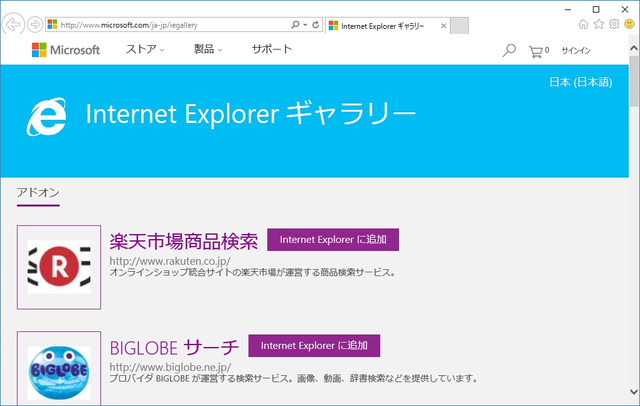Open the Tools gear icon

point(614,24)
